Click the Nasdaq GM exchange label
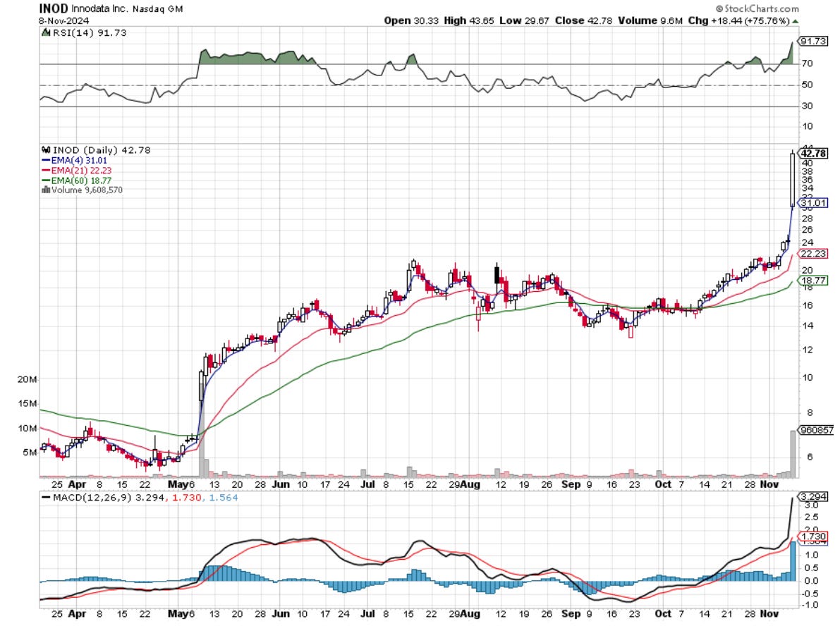The height and width of the screenshot is (626, 840). coord(158,9)
